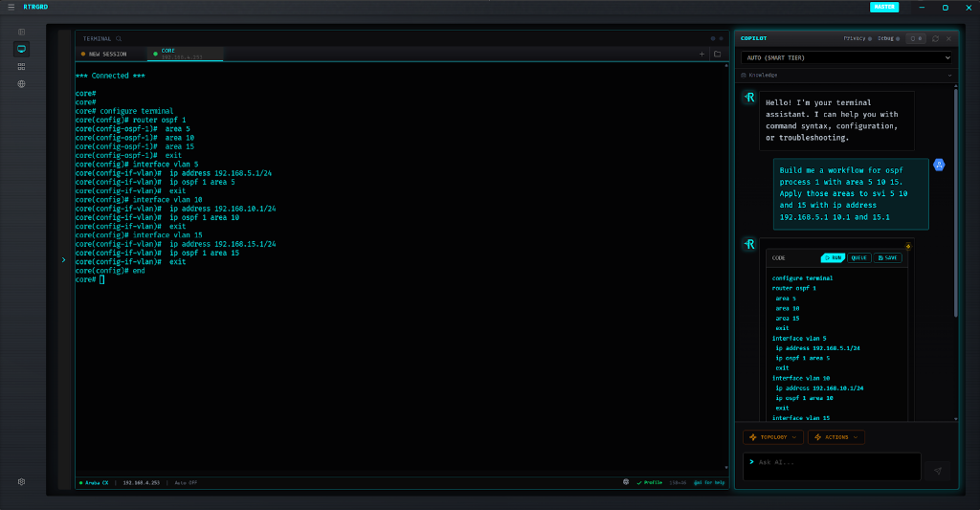Click the refresh icon in Copilot header
980x510 pixels.
pyautogui.click(x=935, y=38)
